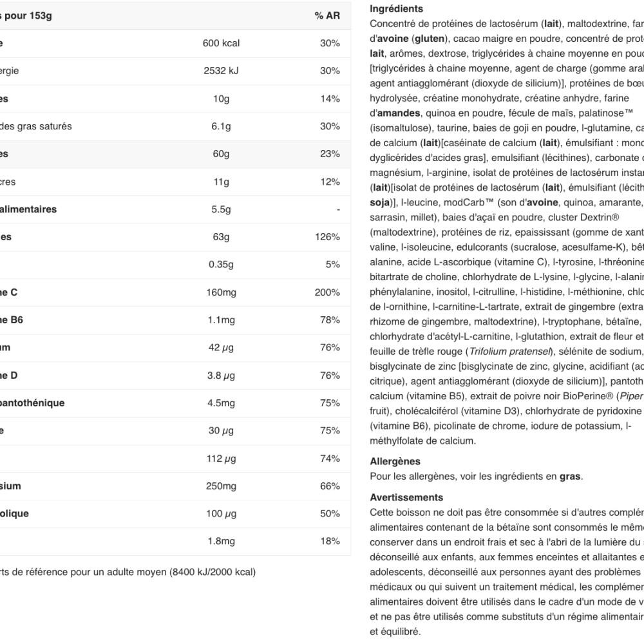Click the bold "gras" word under Allergènes
Viewport: 644px width, 644px height.
570,477
